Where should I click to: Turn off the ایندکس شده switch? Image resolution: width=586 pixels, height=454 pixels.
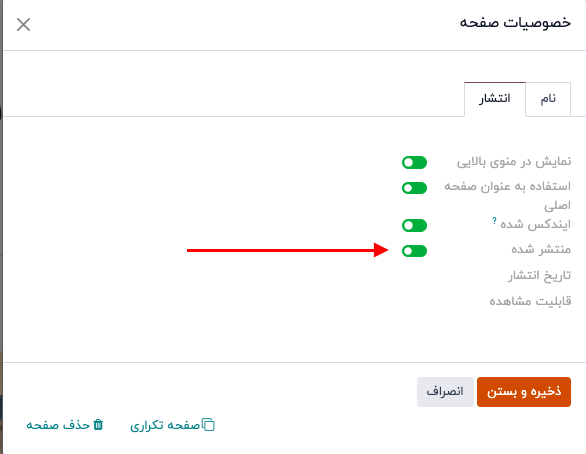pos(414,225)
